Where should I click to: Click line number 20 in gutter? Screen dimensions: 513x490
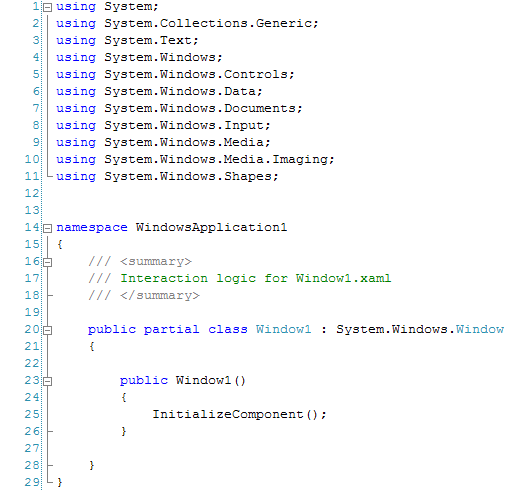pos(32,329)
